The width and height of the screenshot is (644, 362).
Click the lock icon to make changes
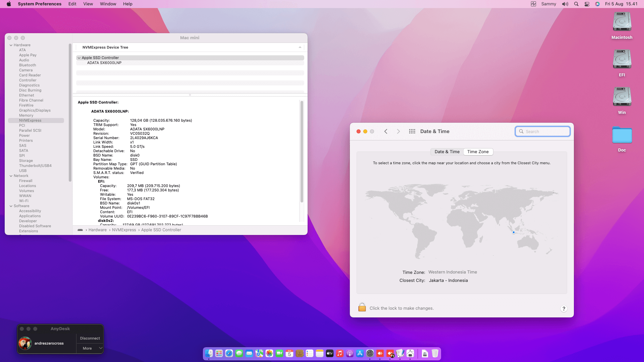(362, 307)
